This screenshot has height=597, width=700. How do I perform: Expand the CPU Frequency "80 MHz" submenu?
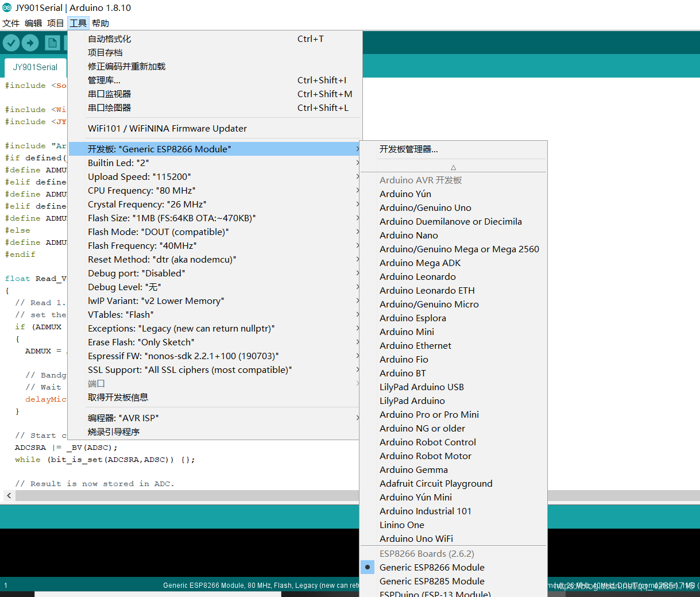pos(215,190)
